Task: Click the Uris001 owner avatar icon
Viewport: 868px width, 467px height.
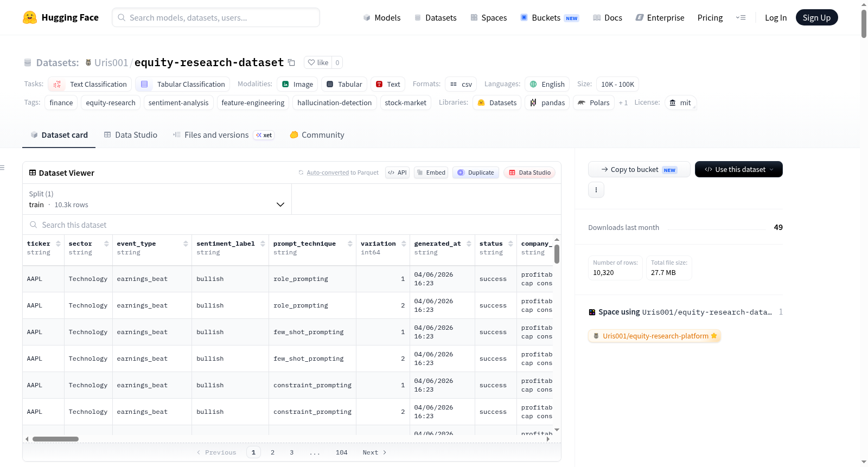Action: [88, 62]
